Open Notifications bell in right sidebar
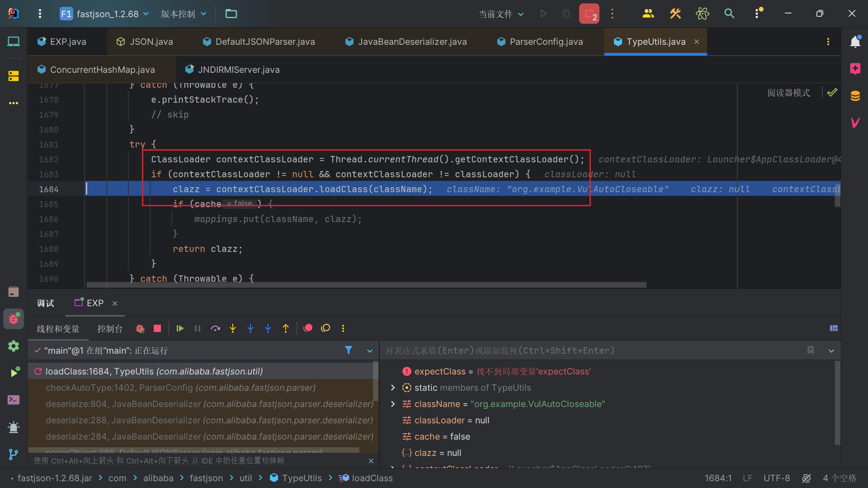Image resolution: width=868 pixels, height=488 pixels. (855, 42)
